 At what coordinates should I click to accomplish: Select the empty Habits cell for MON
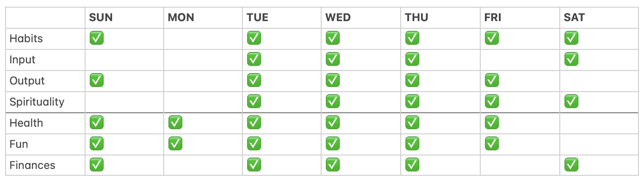203,39
